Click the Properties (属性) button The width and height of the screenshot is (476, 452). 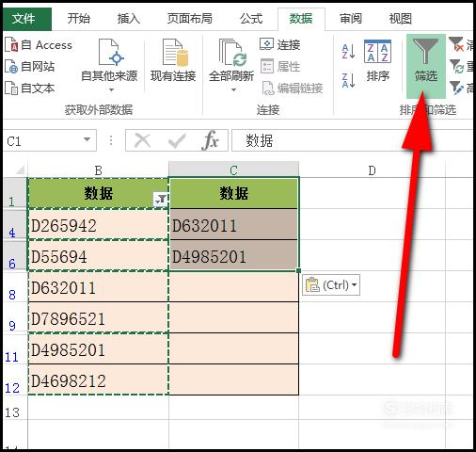coord(280,67)
